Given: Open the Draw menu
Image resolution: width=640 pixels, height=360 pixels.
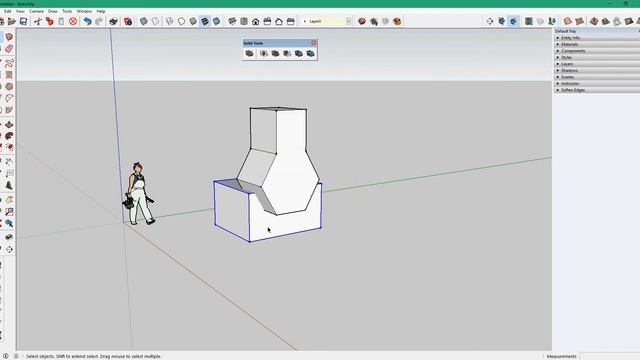Looking at the screenshot, I should coord(53,11).
